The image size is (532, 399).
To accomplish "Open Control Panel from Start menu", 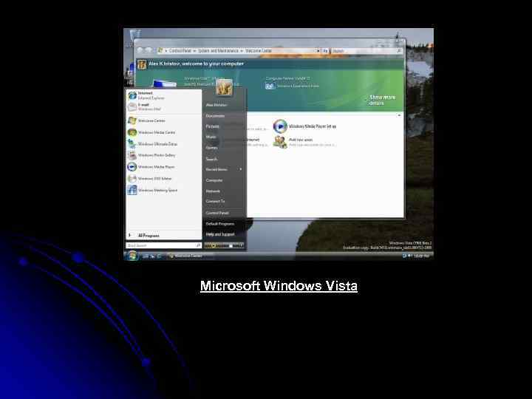I will coord(224,213).
